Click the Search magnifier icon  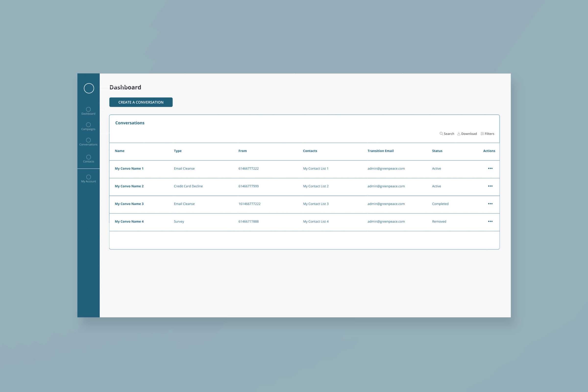pos(441,134)
